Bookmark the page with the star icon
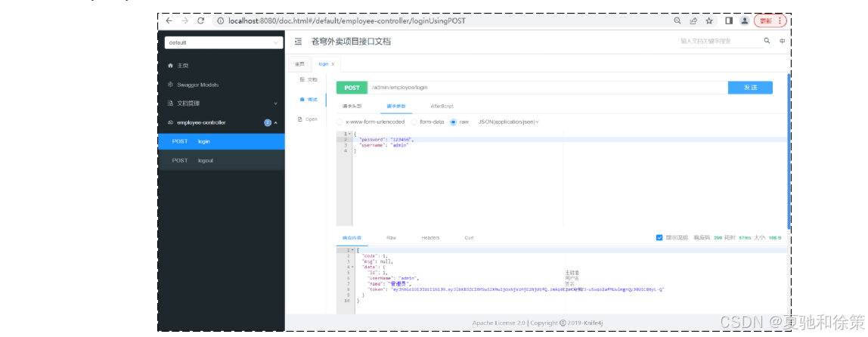 [x=709, y=20]
